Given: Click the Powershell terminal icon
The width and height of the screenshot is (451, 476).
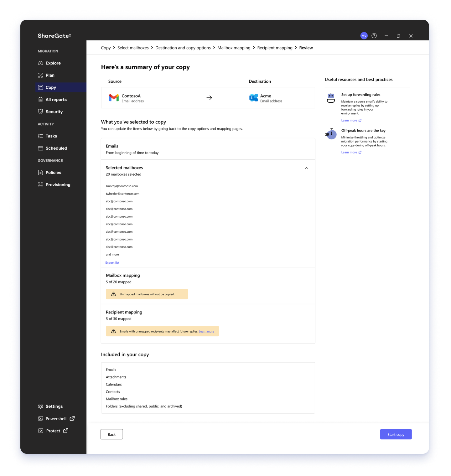Looking at the screenshot, I should pyautogui.click(x=40, y=418).
